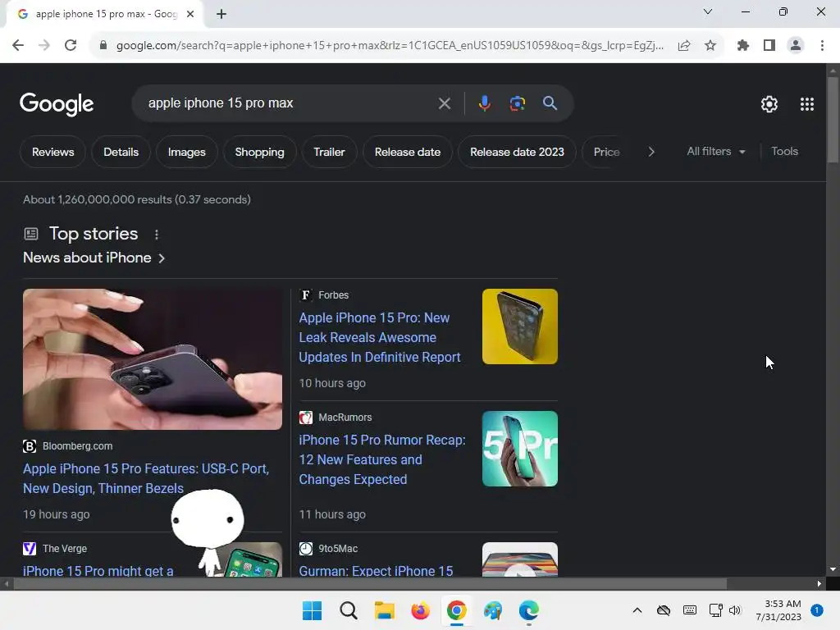
Task: Click the Google logo
Action: tap(57, 104)
